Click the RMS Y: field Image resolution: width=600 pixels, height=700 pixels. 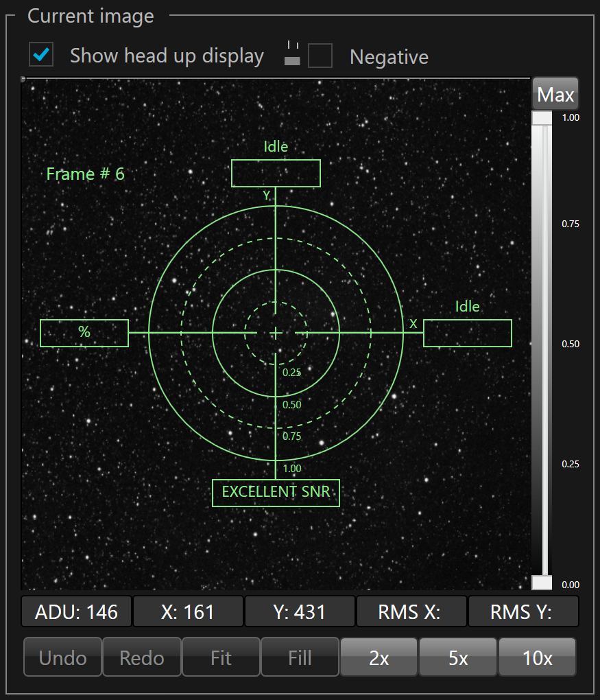click(523, 611)
